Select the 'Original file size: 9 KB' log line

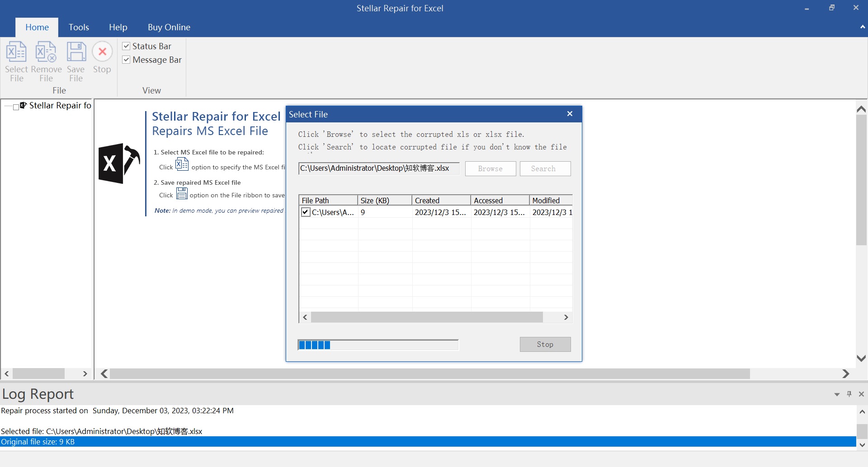pos(428,442)
